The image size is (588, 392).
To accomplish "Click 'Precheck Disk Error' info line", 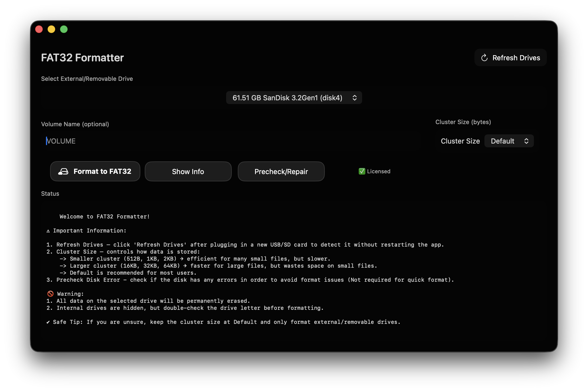I will coord(250,280).
